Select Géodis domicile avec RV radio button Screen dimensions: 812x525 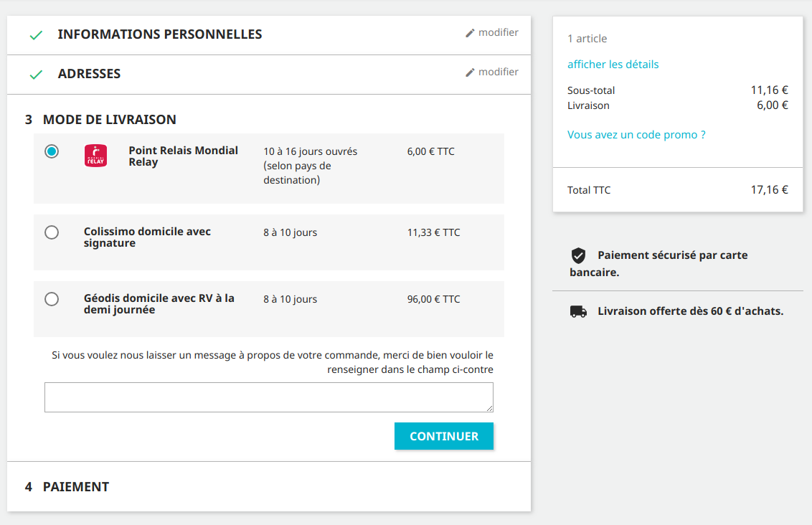point(51,299)
